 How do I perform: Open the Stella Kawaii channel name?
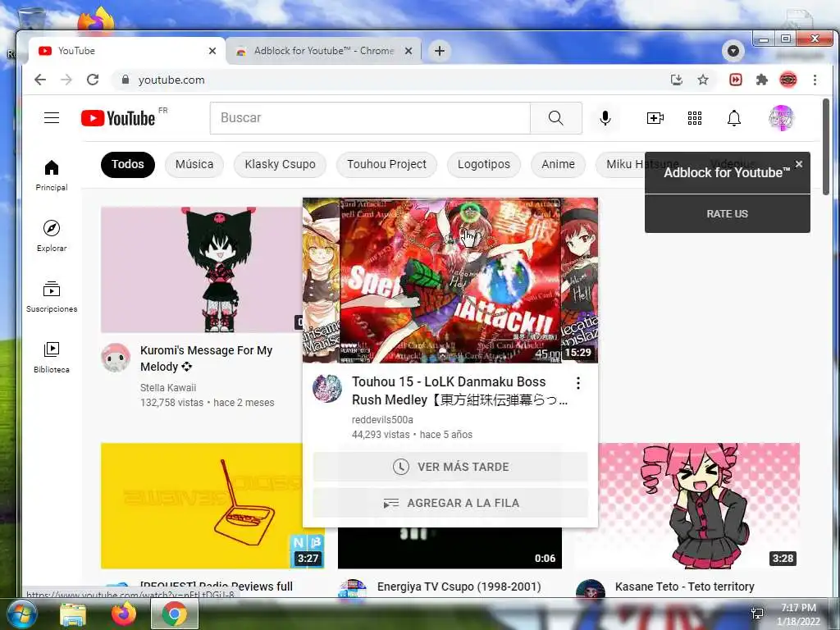(x=168, y=387)
